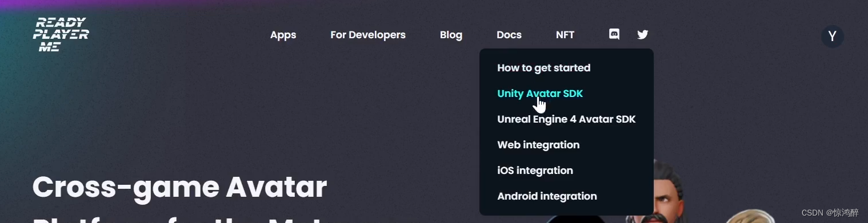Image resolution: width=868 pixels, height=223 pixels.
Task: Open the Apps nav item
Action: (x=283, y=35)
